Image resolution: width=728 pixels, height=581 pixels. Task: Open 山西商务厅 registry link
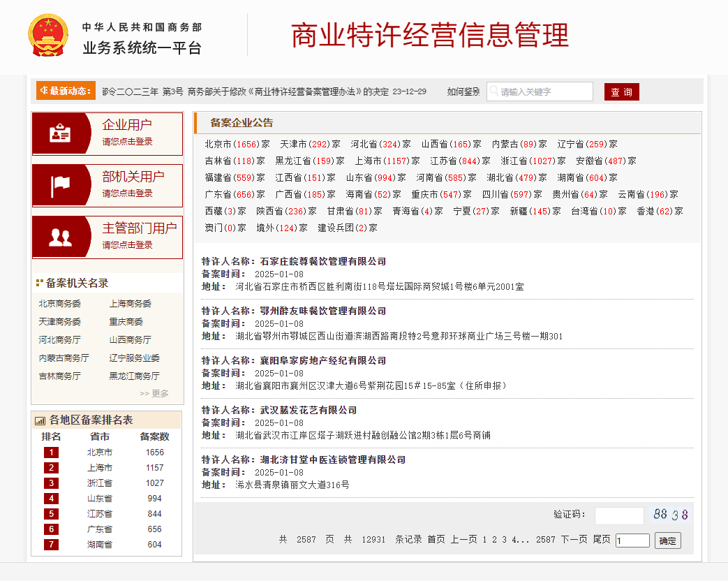(131, 339)
